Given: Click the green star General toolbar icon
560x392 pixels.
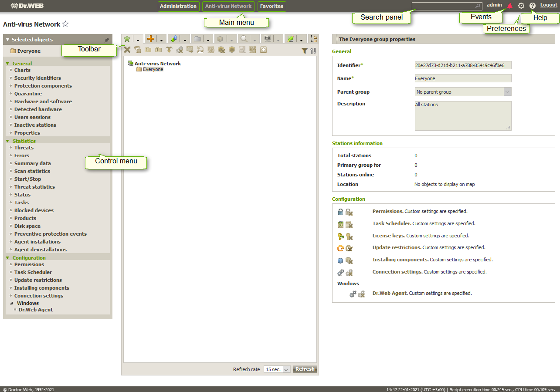Looking at the screenshot, I should [x=127, y=39].
